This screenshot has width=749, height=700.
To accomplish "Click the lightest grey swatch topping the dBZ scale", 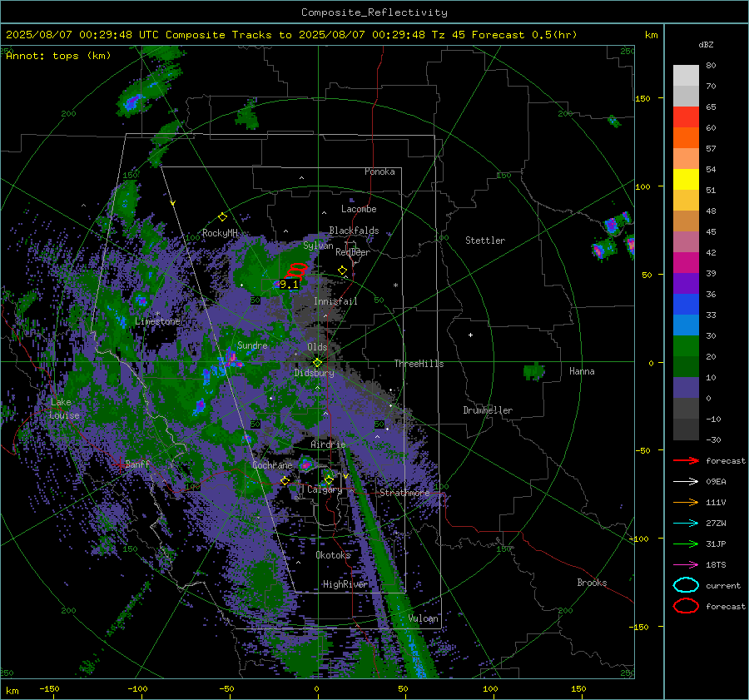I will point(686,76).
